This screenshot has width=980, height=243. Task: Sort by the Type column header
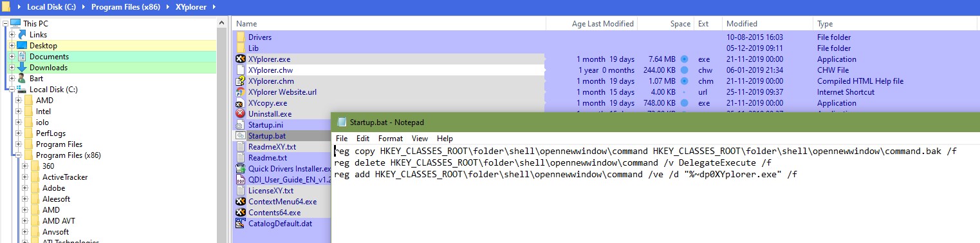[896, 24]
